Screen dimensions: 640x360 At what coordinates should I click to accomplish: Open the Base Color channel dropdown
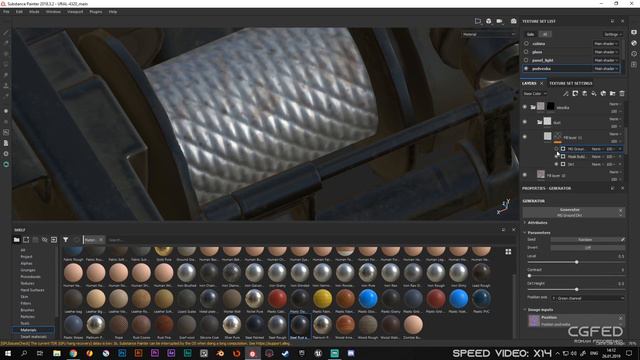pyautogui.click(x=535, y=93)
